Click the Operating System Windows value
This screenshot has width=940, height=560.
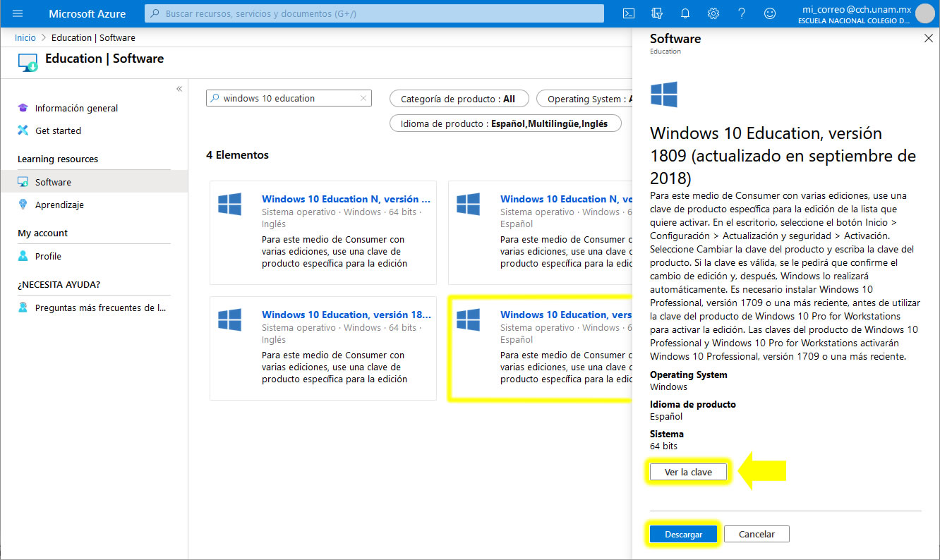coord(668,386)
